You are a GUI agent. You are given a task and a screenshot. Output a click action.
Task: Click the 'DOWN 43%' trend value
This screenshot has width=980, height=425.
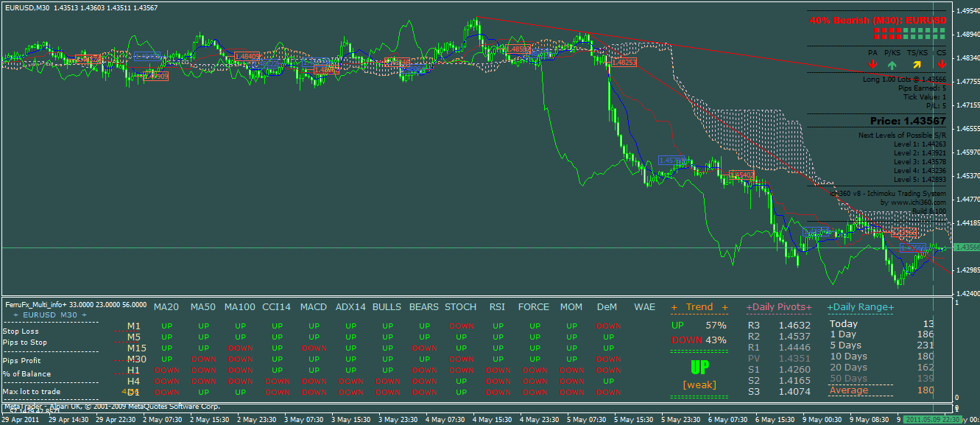[x=699, y=340]
